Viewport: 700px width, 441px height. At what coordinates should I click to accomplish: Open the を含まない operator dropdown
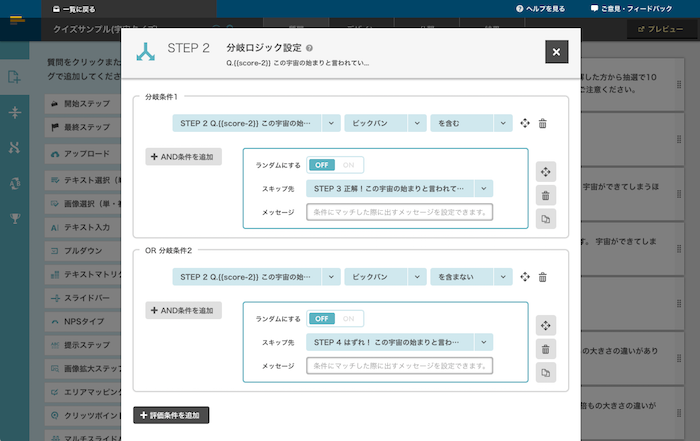tap(471, 277)
